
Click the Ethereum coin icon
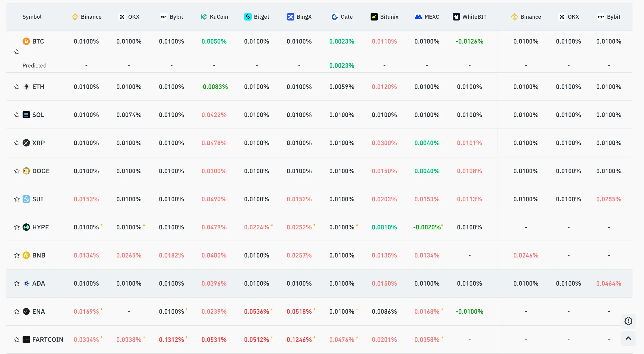click(26, 87)
